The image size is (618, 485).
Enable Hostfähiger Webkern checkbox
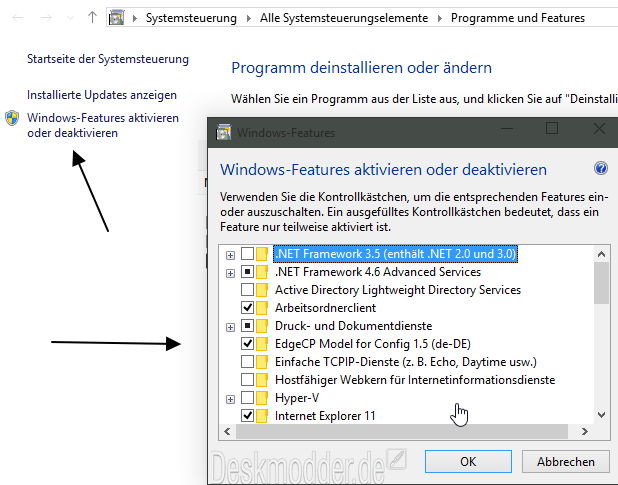pyautogui.click(x=248, y=379)
